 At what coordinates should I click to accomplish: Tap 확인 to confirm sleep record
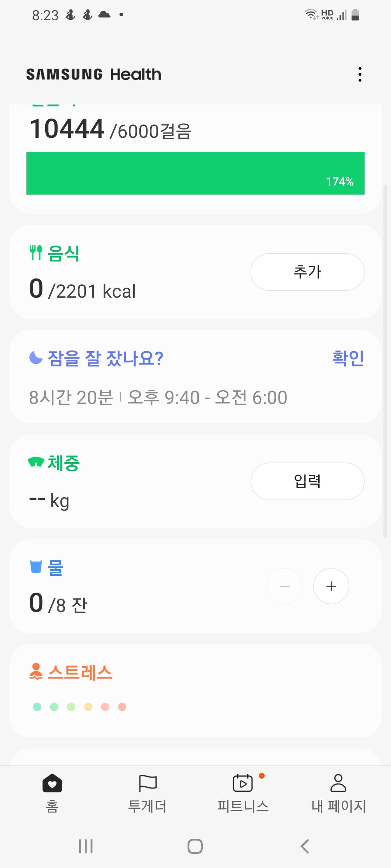(x=348, y=358)
